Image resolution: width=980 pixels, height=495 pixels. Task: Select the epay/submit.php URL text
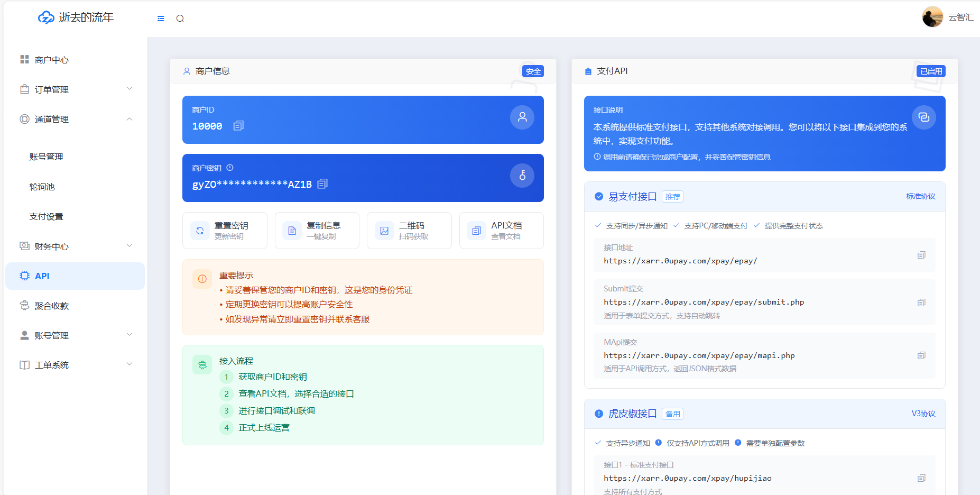[x=704, y=302]
